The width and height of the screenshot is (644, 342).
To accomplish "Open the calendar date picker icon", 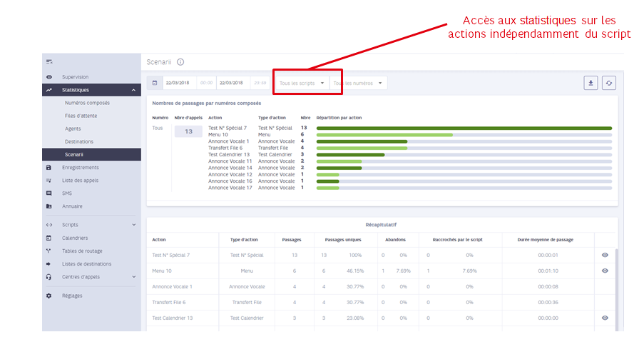I will pos(155,83).
